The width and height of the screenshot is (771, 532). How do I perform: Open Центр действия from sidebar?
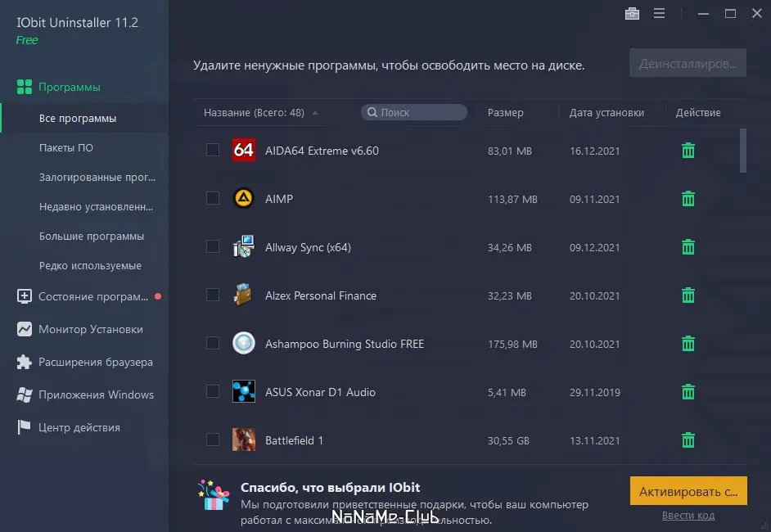79,427
